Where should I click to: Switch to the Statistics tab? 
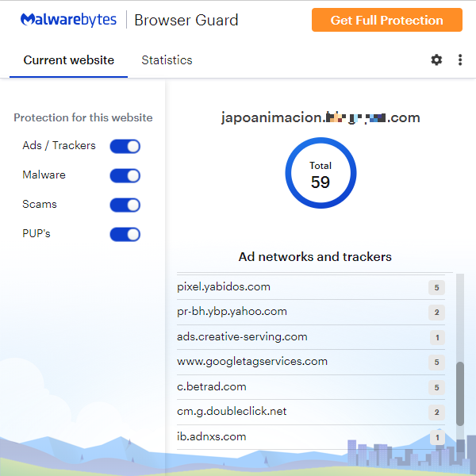coord(167,60)
